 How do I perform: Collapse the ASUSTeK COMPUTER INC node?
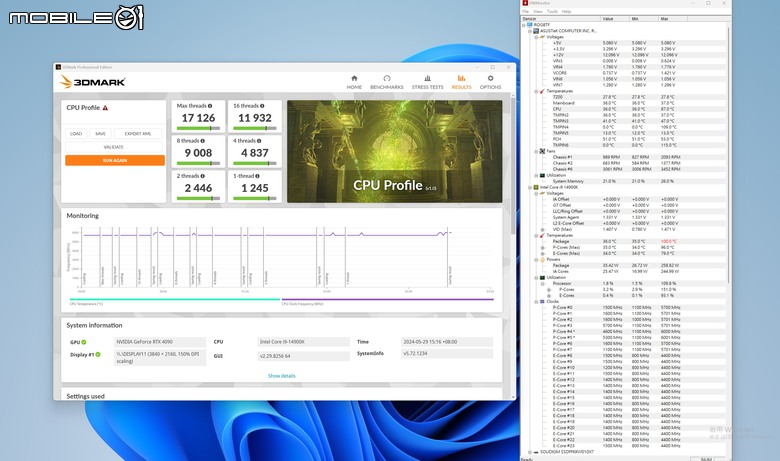(x=530, y=31)
